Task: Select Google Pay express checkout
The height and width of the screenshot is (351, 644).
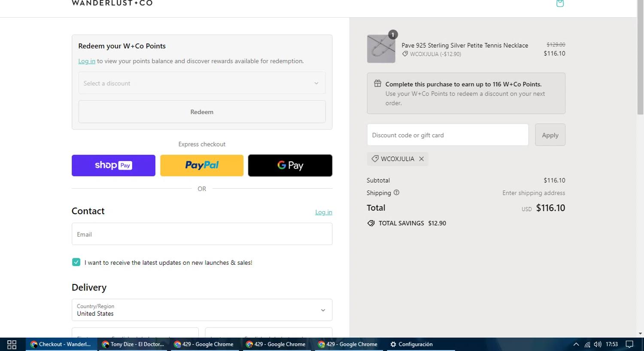Action: (x=290, y=166)
